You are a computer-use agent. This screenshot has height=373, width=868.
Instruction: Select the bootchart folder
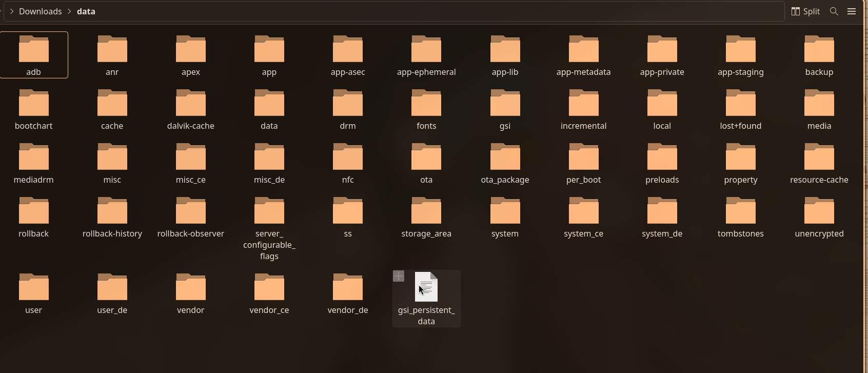[x=34, y=109]
